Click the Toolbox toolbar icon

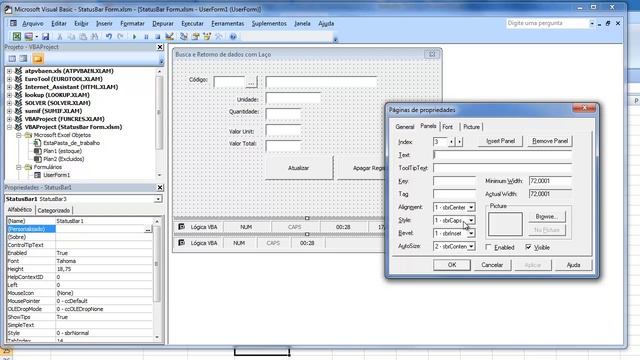point(219,37)
